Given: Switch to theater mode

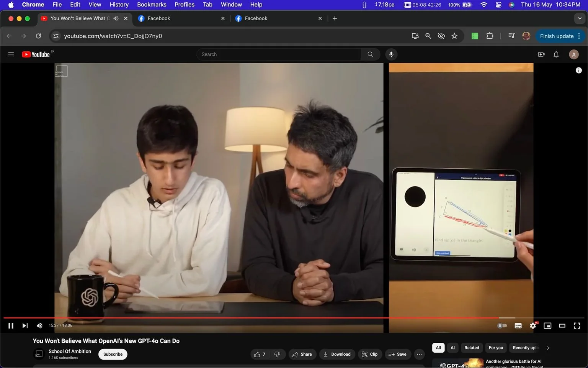Looking at the screenshot, I should (562, 325).
